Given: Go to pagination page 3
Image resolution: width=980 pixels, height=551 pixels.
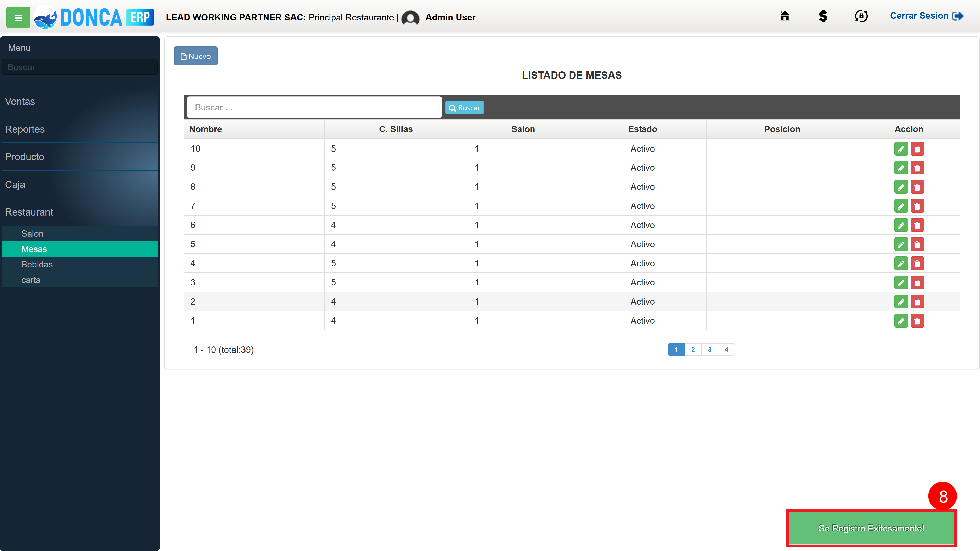Looking at the screenshot, I should click(x=709, y=349).
